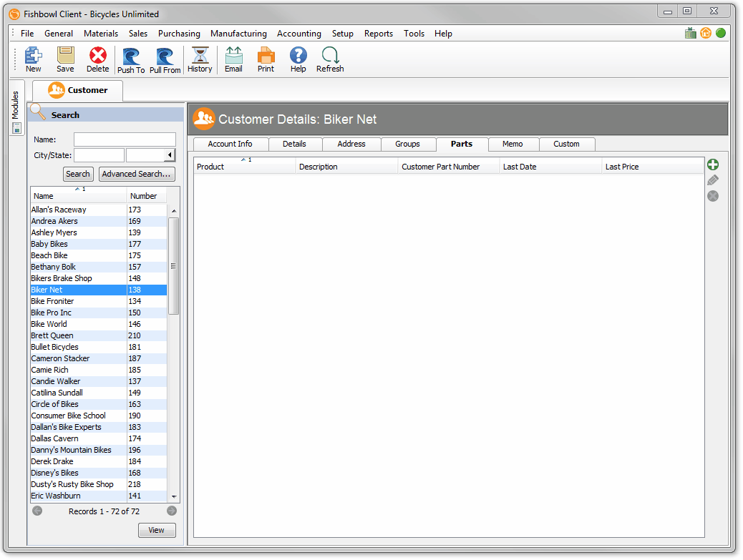Open the Materials menu
Viewport: 743px width, 560px height.
click(x=101, y=34)
